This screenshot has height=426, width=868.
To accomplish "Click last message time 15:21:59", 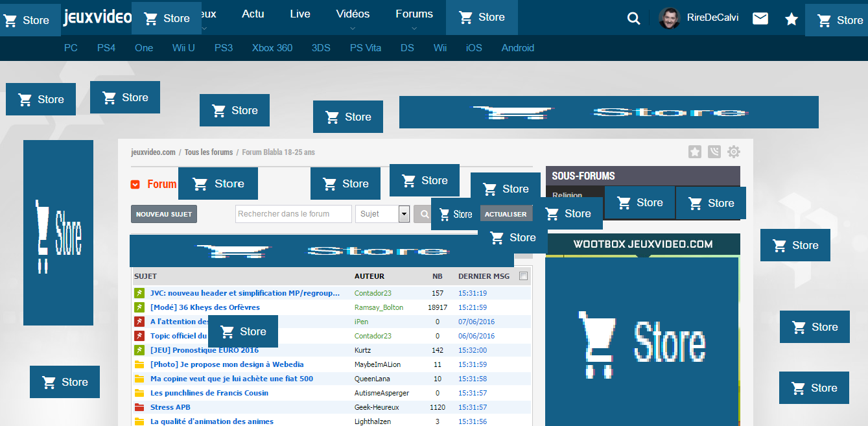I will 473,307.
